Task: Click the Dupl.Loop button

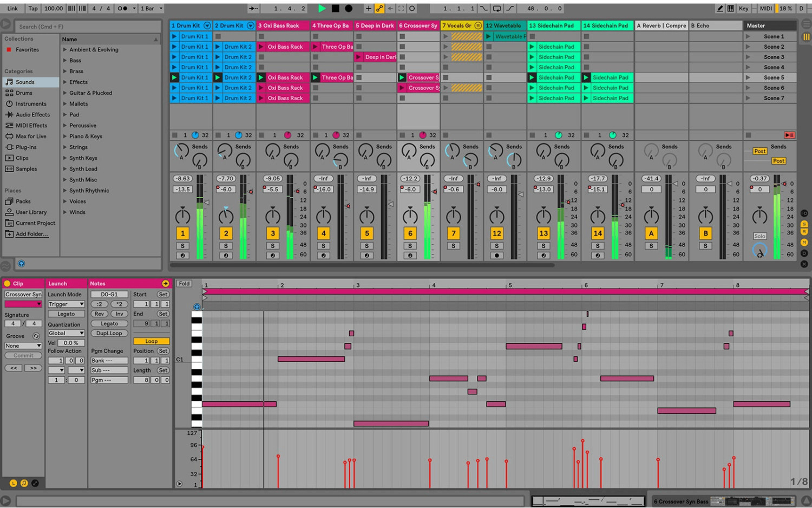Action: (x=109, y=333)
